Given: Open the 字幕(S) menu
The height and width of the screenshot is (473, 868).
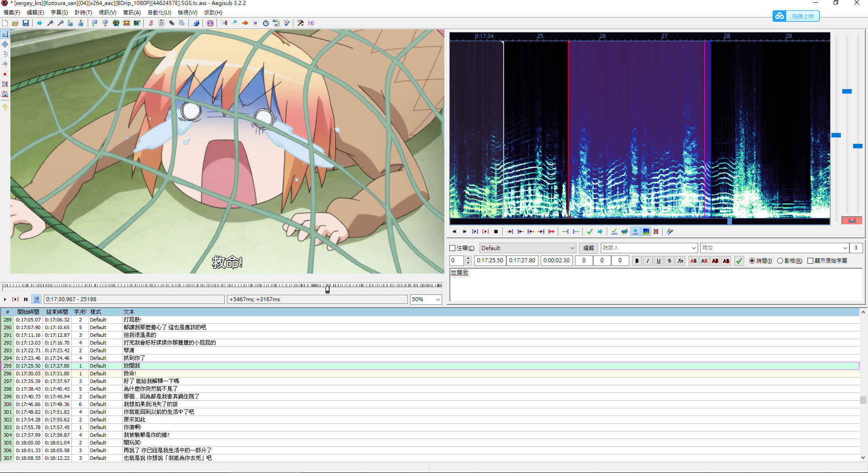Looking at the screenshot, I should coord(60,13).
